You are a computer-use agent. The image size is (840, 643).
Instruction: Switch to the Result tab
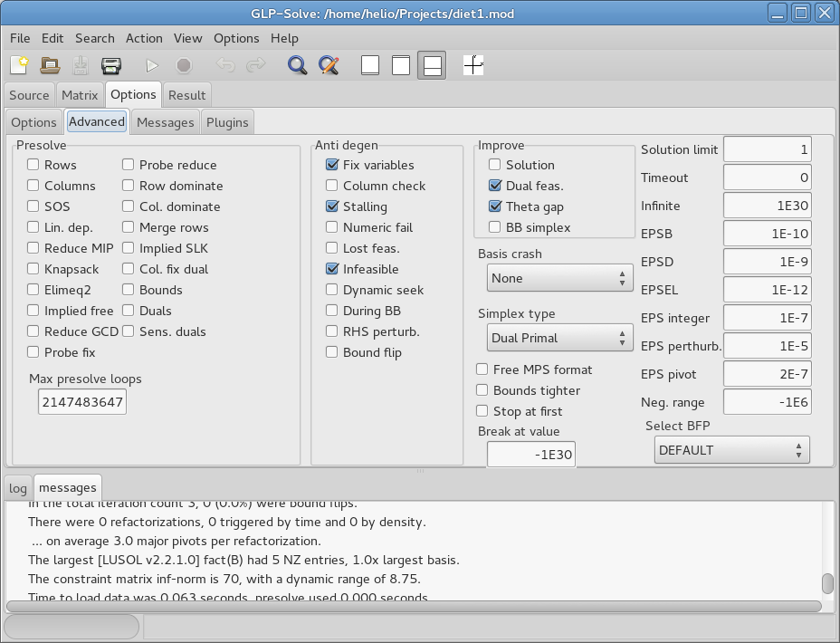[187, 95]
